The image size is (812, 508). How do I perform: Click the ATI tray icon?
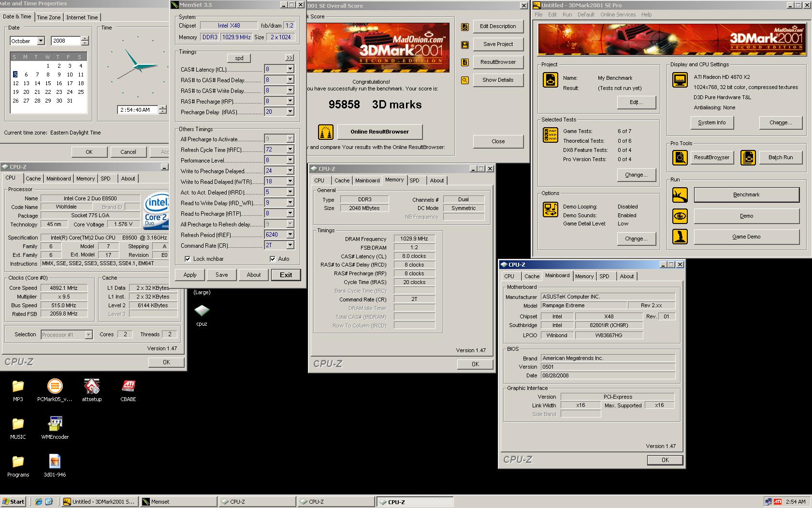778,502
